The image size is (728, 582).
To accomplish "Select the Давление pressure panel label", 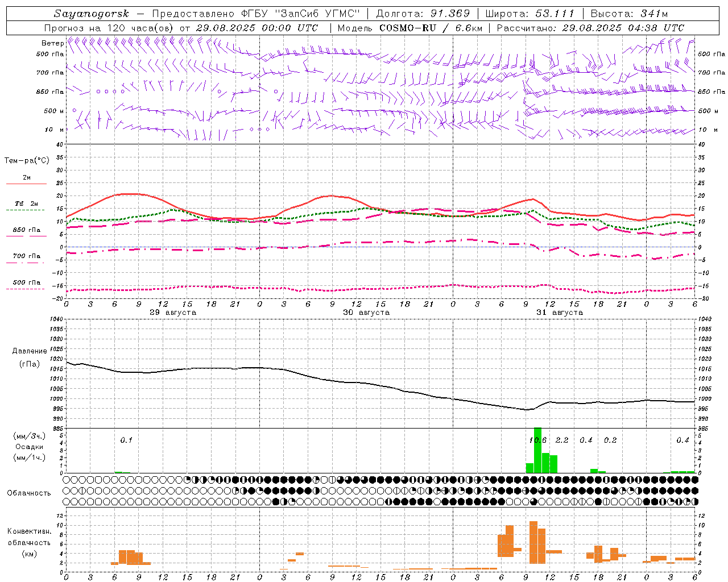I will pos(30,351).
